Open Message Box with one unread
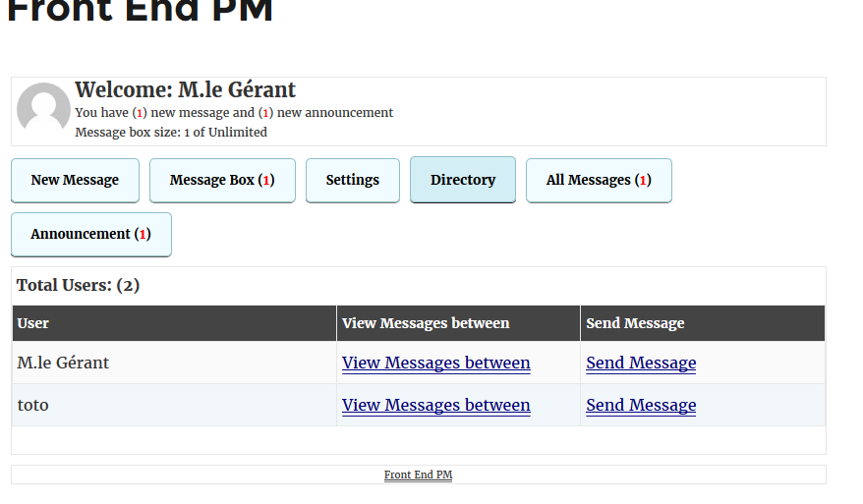Image resolution: width=863 pixels, height=504 pixels. point(222,181)
